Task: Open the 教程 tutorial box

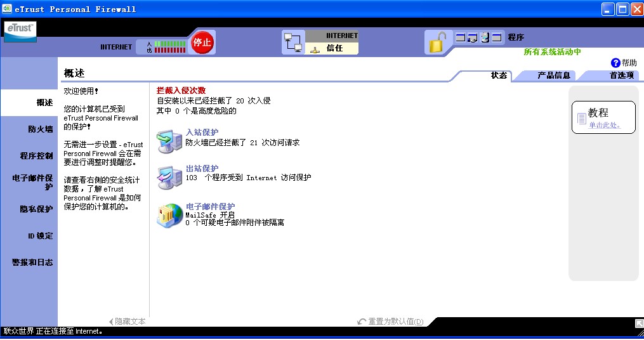Action: coord(603,117)
